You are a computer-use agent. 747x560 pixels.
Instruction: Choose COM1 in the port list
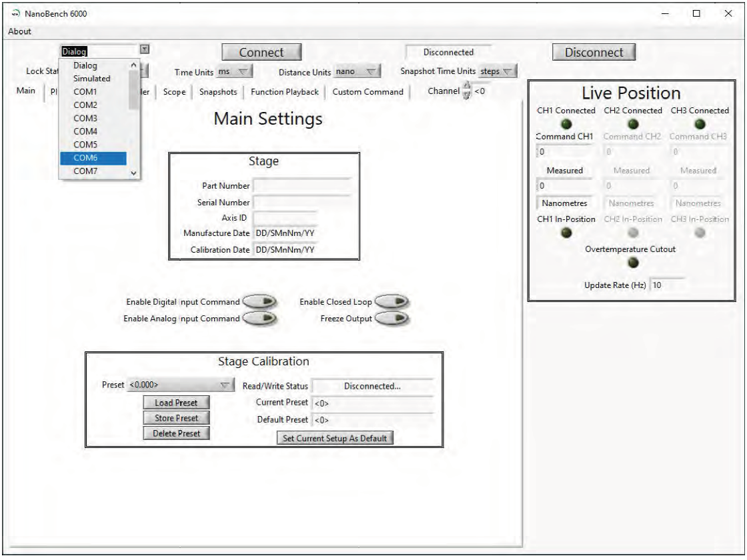[x=93, y=92]
